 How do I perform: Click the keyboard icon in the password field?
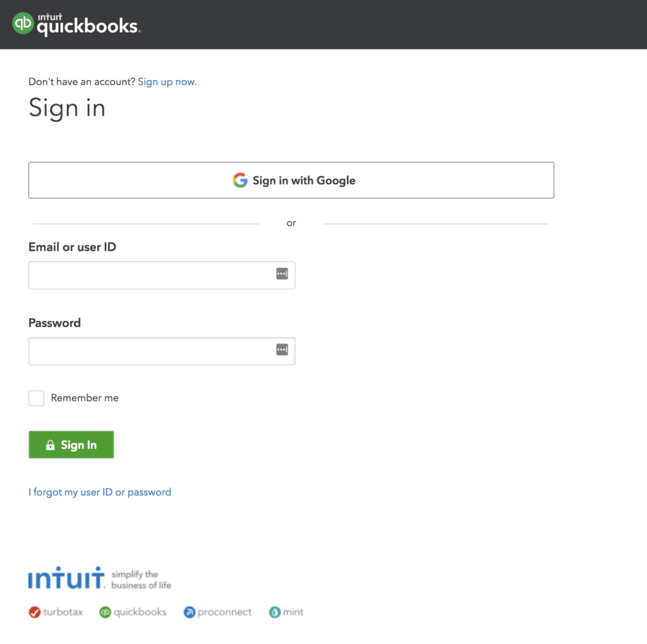pos(282,349)
